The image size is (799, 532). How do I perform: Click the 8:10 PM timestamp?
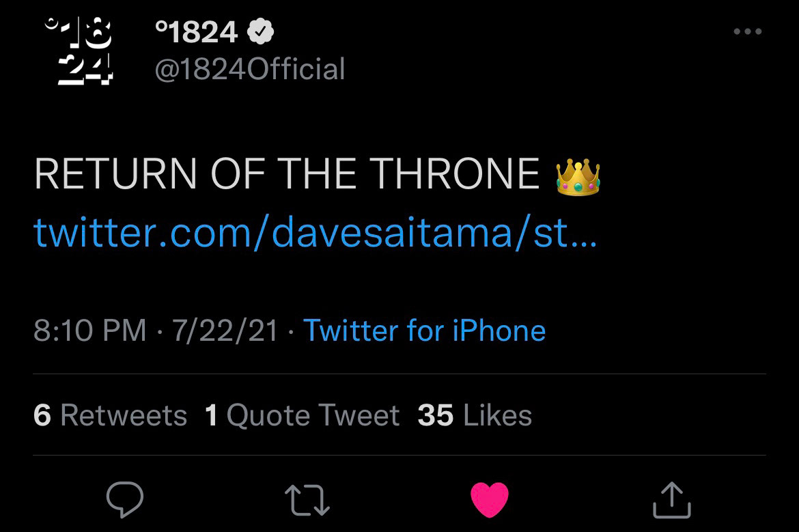[x=89, y=331]
